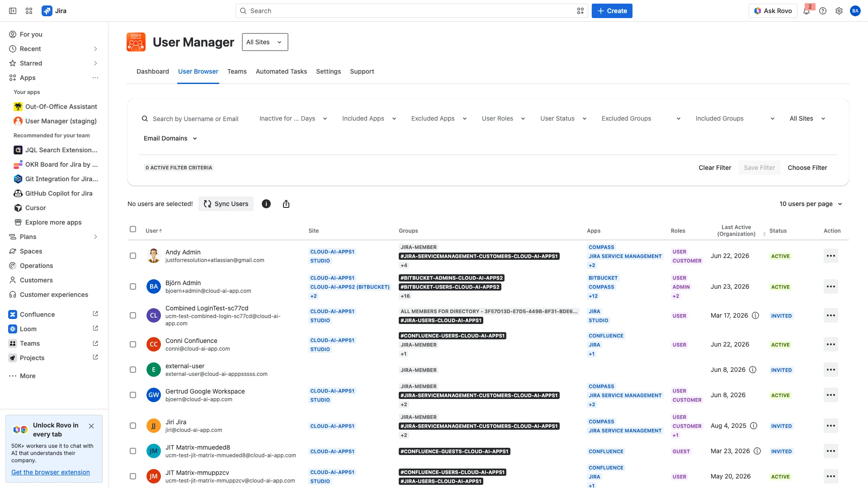This screenshot has height=488, width=868.
Task: Open the Apps more options ellipsis
Action: (95, 78)
